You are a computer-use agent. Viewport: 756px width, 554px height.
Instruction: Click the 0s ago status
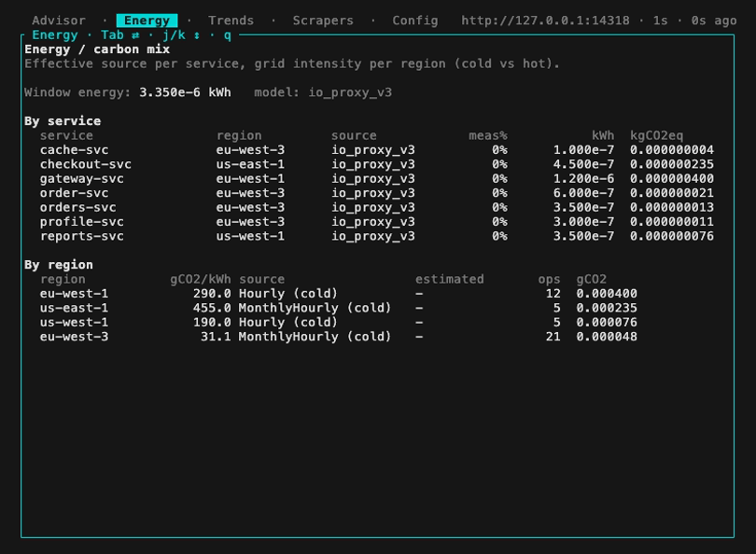(x=714, y=21)
